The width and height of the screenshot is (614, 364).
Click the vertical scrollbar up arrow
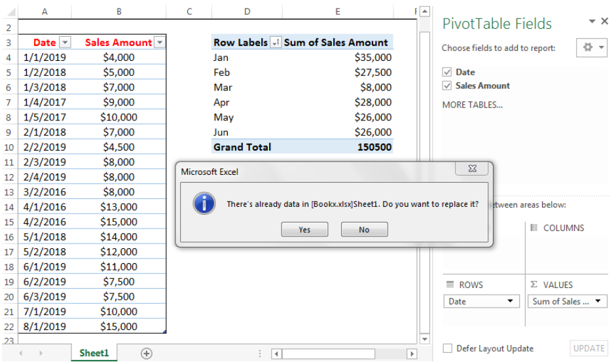(x=424, y=11)
